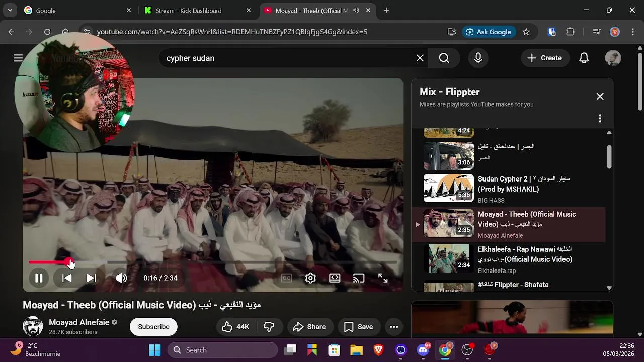Select 'Flippter - Shafata' playlist title

coord(513,285)
